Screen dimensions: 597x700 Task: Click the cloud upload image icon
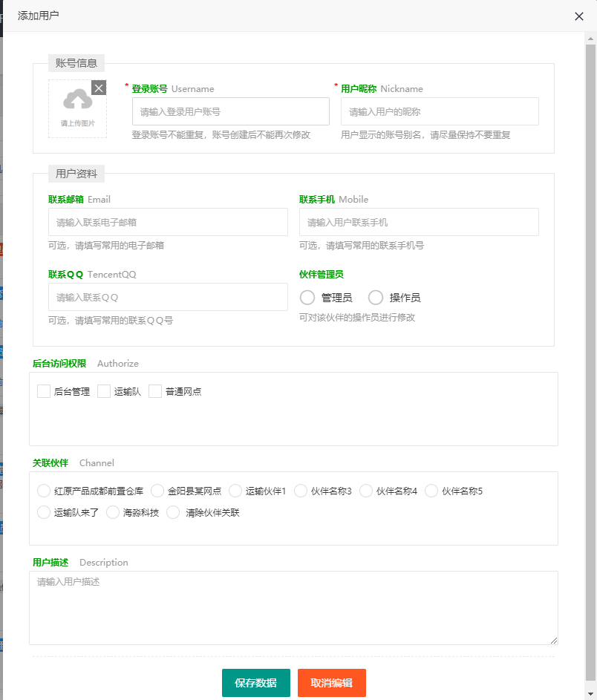point(78,99)
